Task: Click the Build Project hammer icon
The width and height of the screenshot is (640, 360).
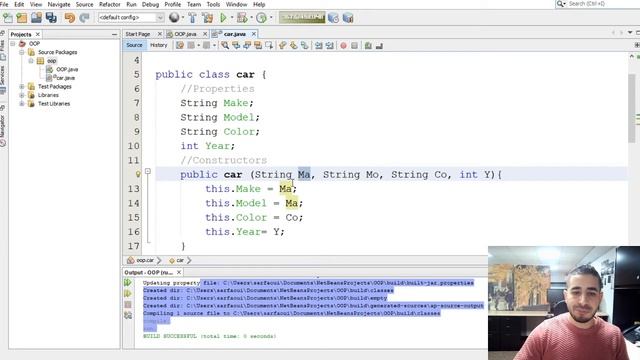Action: [x=192, y=18]
